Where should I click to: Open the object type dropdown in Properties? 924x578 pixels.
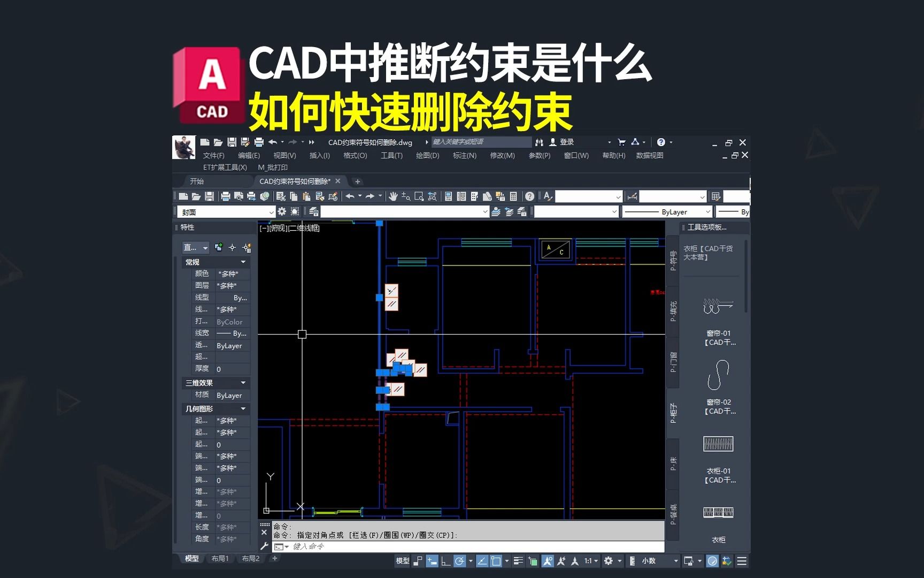click(x=196, y=248)
